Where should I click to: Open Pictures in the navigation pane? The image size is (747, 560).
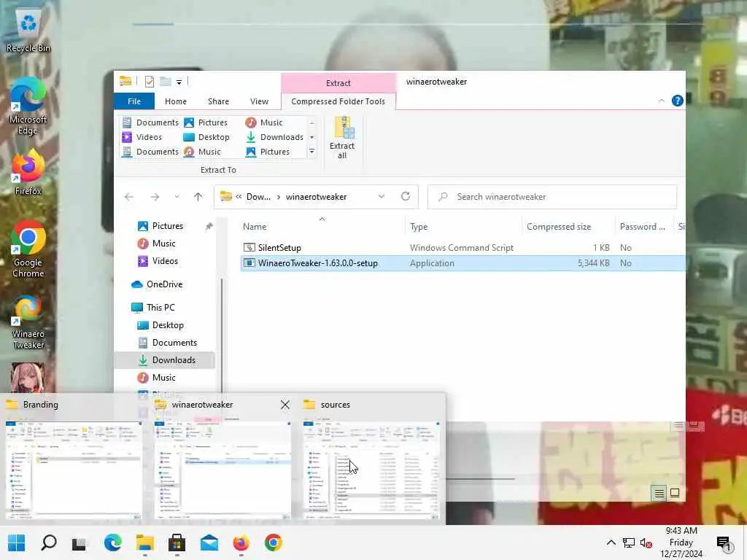point(167,226)
